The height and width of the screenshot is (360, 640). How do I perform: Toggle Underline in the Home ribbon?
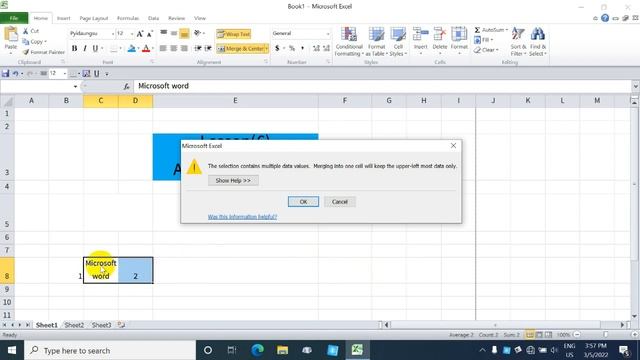coord(95,49)
